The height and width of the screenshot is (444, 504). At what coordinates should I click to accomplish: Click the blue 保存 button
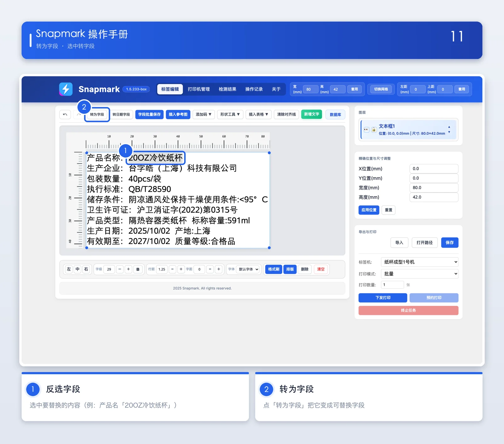(450, 243)
